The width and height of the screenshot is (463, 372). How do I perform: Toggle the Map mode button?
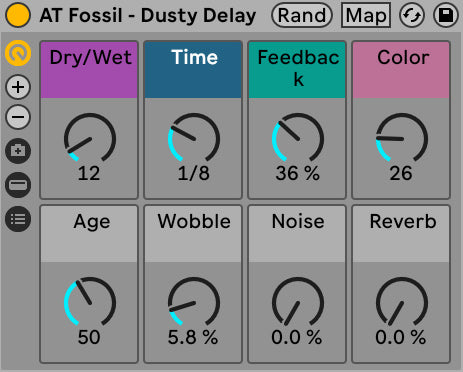point(366,15)
